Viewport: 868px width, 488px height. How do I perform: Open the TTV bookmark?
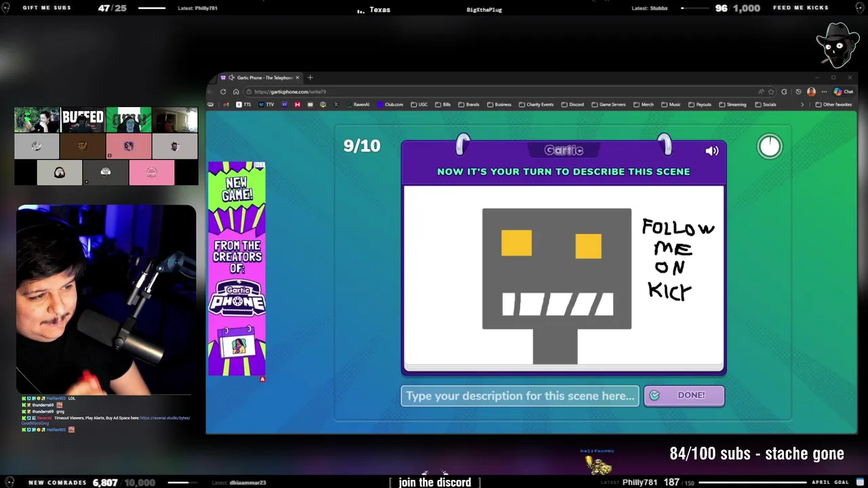pos(267,104)
